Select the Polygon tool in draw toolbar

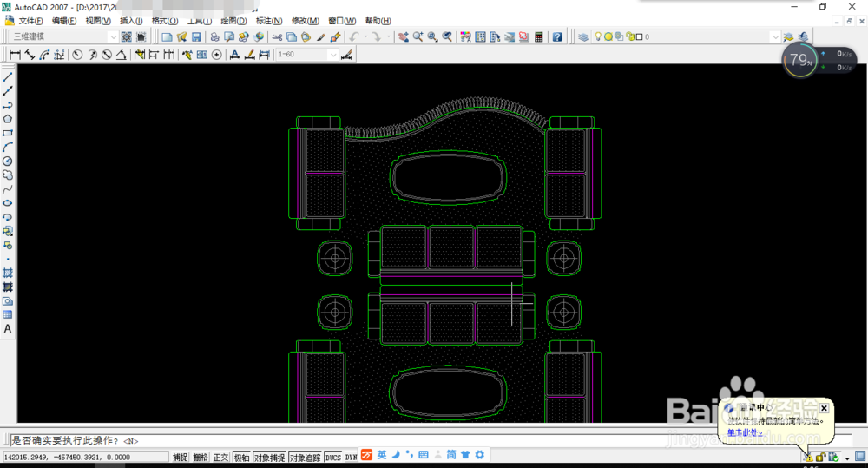(x=8, y=119)
